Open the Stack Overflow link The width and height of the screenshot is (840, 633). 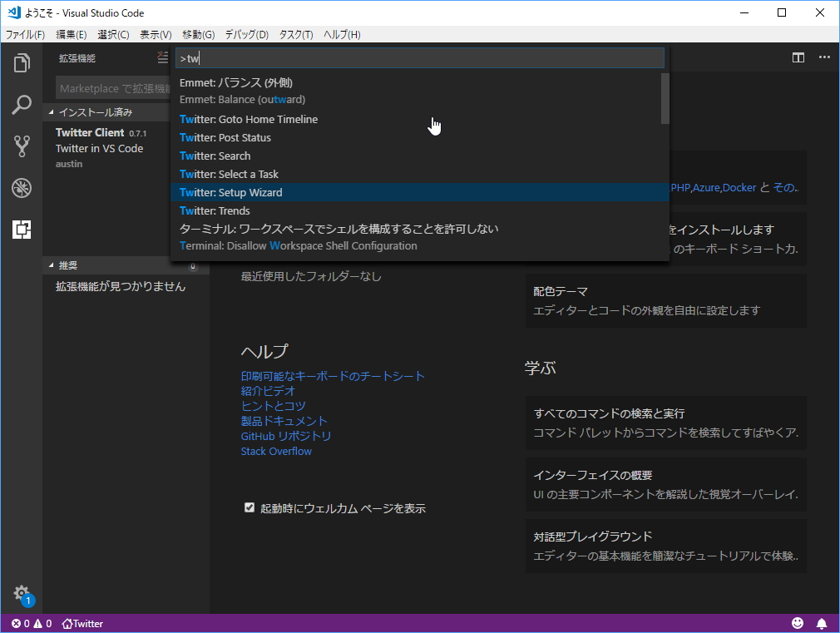[276, 451]
